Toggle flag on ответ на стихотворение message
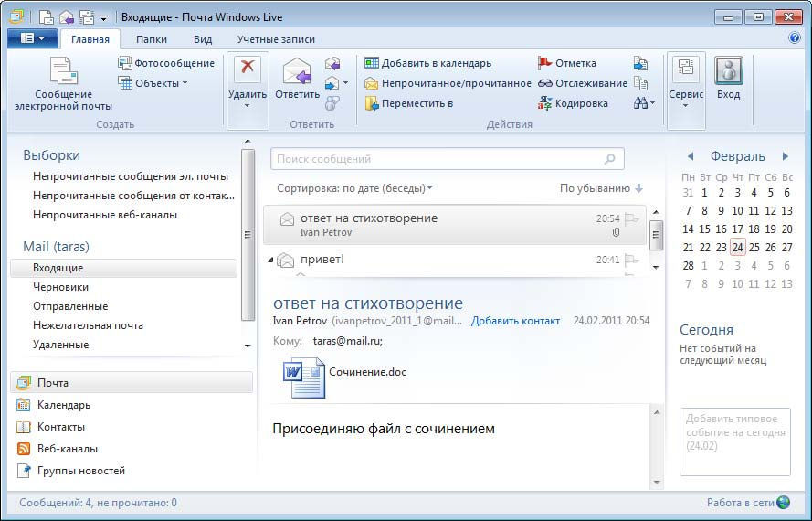 click(631, 218)
